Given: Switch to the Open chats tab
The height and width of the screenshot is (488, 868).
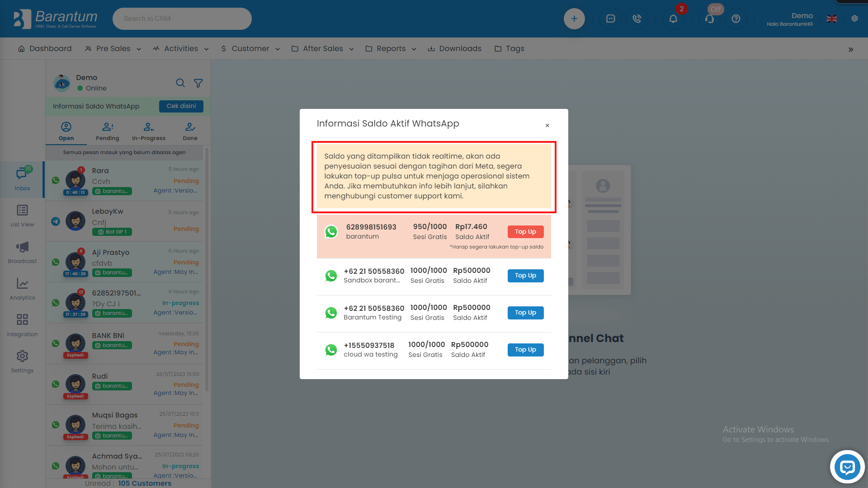Looking at the screenshot, I should point(66,131).
